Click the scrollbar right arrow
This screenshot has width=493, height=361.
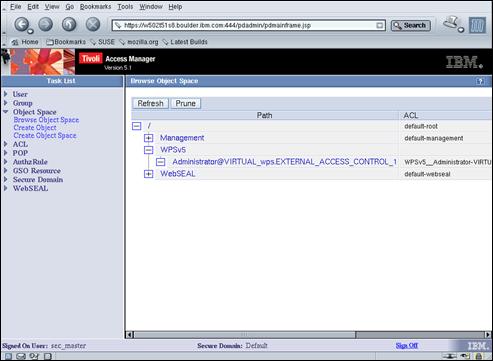click(x=488, y=334)
